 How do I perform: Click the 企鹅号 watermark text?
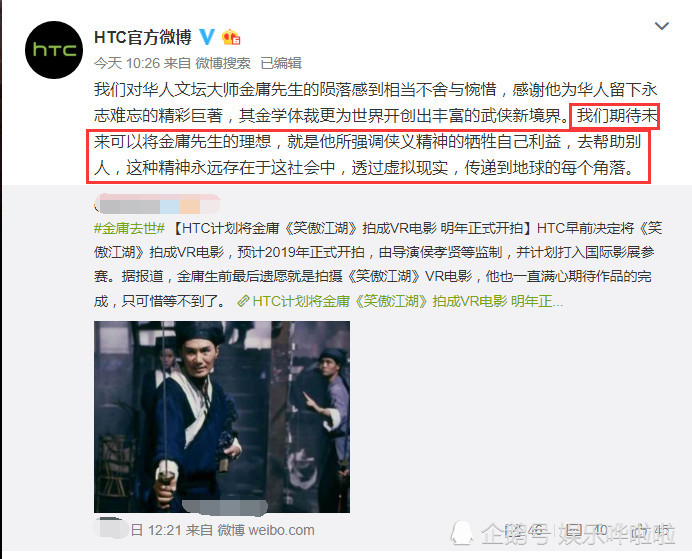tap(515, 533)
